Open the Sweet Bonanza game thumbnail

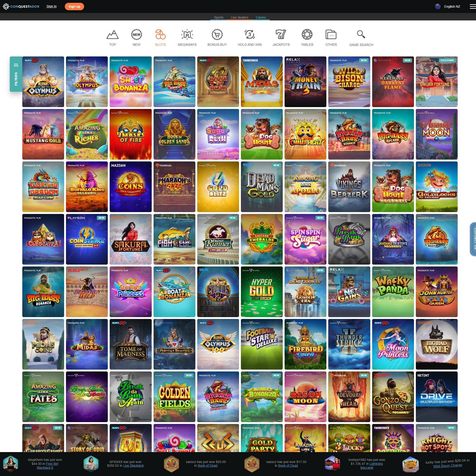(131, 82)
